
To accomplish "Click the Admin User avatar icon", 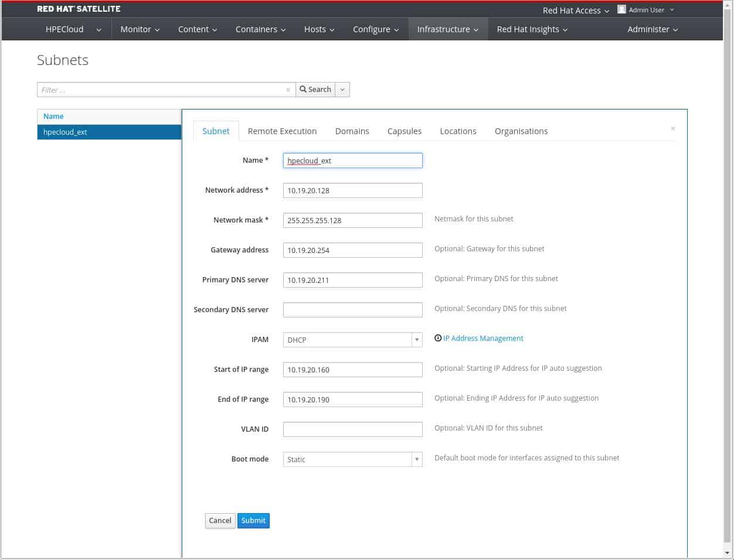I will click(621, 9).
